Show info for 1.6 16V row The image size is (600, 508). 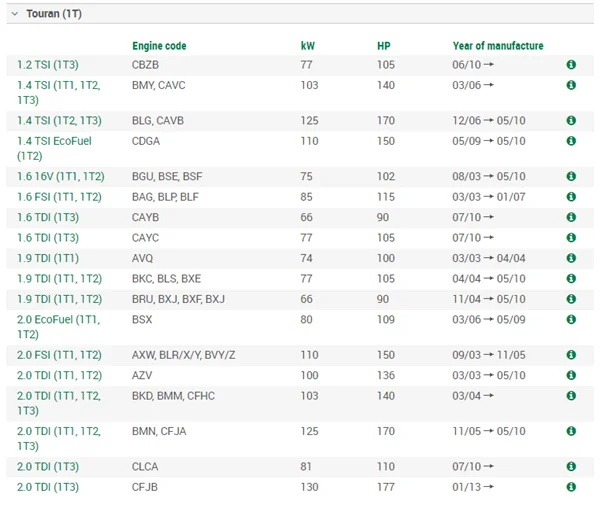point(571,176)
